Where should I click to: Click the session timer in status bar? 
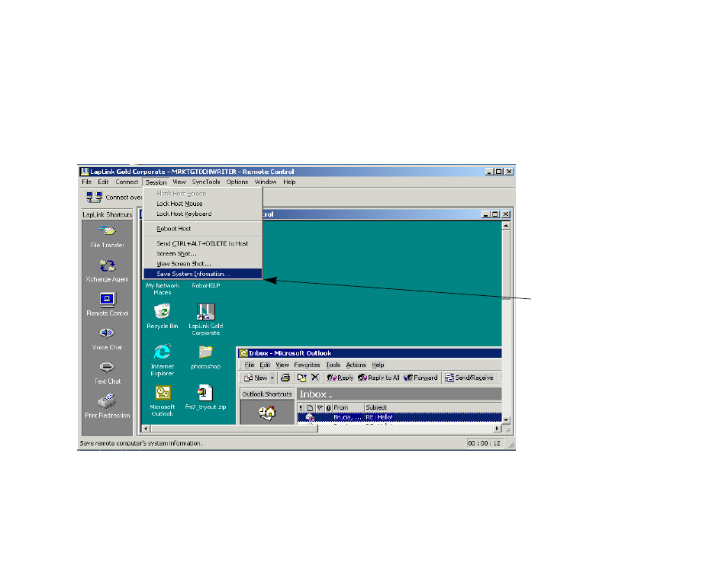[485, 443]
